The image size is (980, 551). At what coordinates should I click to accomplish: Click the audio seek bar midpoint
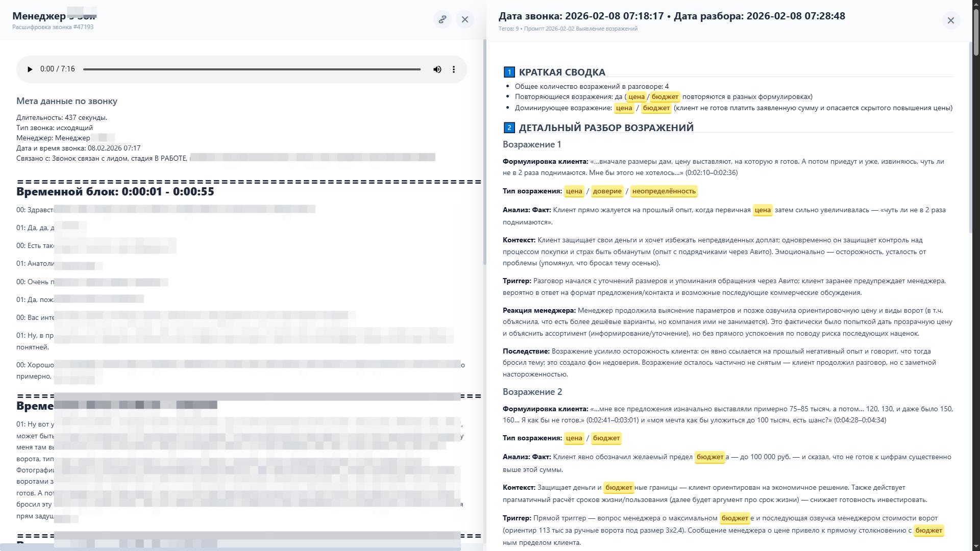click(x=252, y=69)
